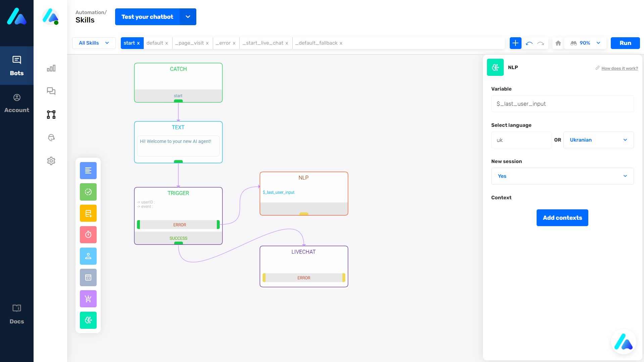Screen dimensions: 644x362
Task: Open the analytics bar chart icon
Action: [51, 68]
